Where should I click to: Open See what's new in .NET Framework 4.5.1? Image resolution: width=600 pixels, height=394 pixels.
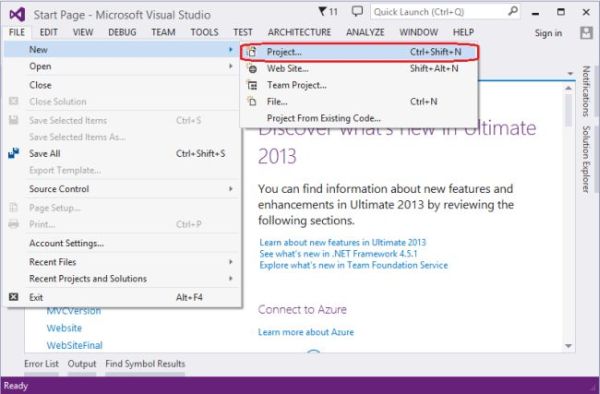(338, 254)
